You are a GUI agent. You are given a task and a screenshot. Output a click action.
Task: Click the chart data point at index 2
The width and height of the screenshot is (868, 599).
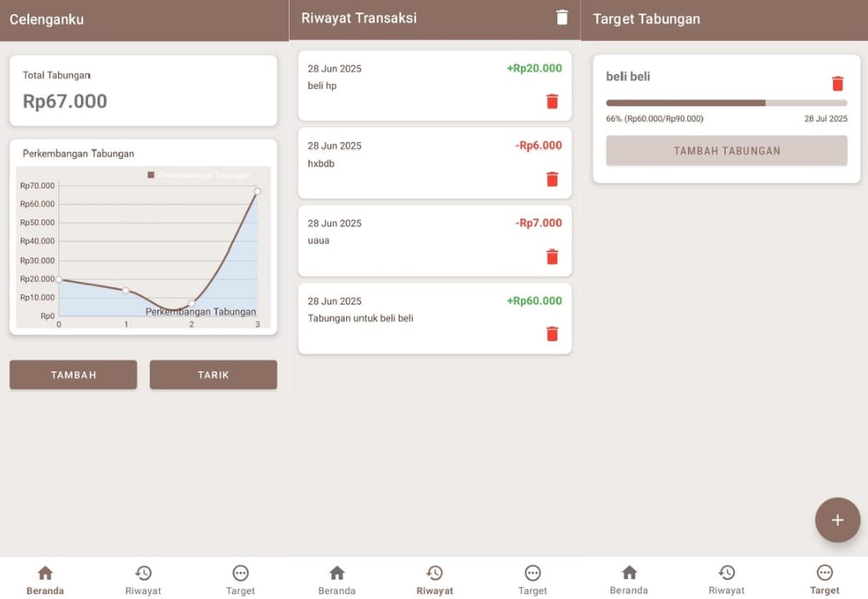(191, 304)
